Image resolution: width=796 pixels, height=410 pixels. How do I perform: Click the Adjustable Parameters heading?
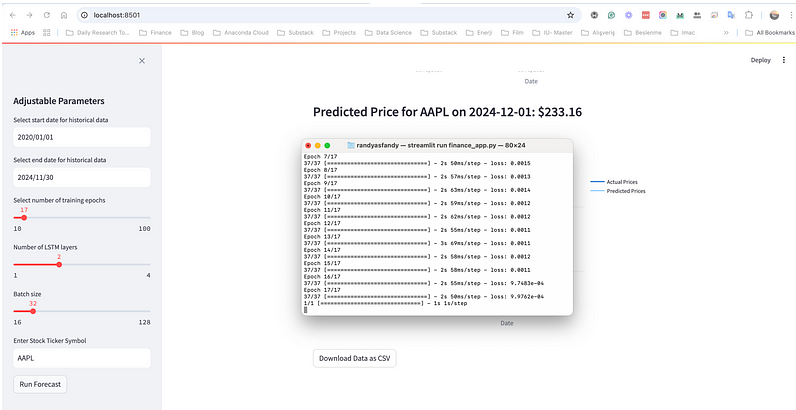59,101
